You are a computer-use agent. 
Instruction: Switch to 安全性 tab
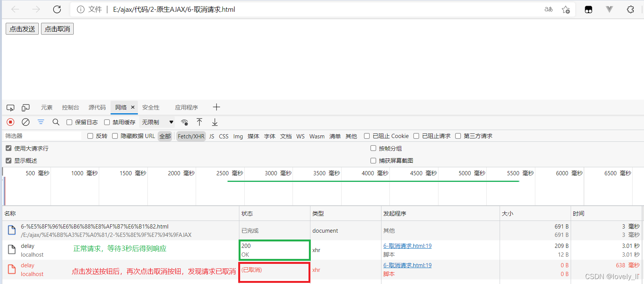click(x=151, y=108)
